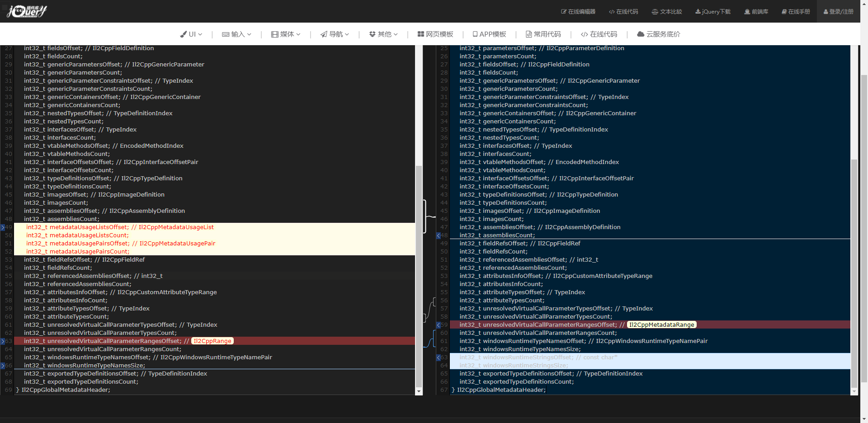The image size is (868, 423).
Task: Click merge arrow at left line 66
Action: coord(3,366)
